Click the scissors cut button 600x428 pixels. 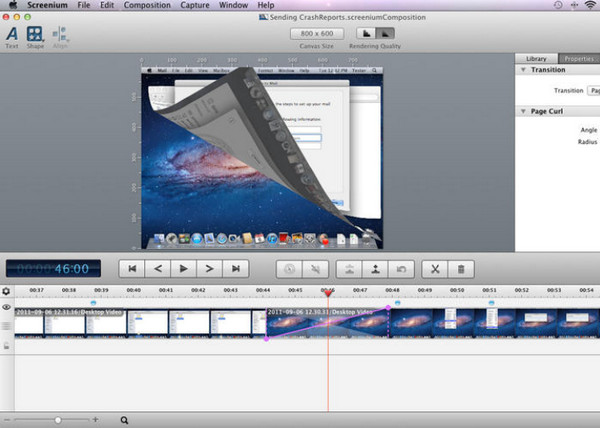[435, 268]
